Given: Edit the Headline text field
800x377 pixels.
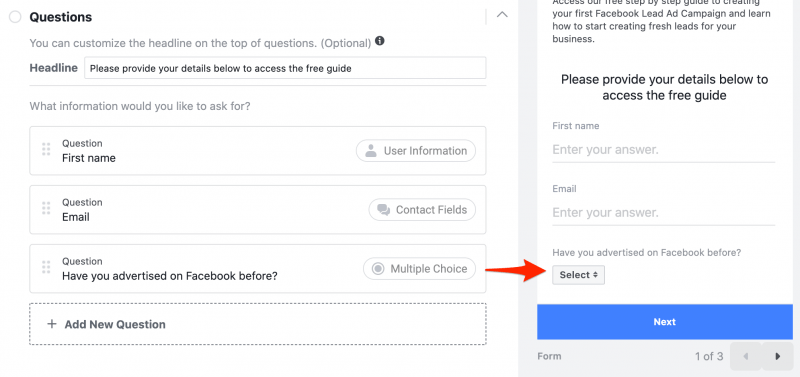Looking at the screenshot, I should point(285,68).
